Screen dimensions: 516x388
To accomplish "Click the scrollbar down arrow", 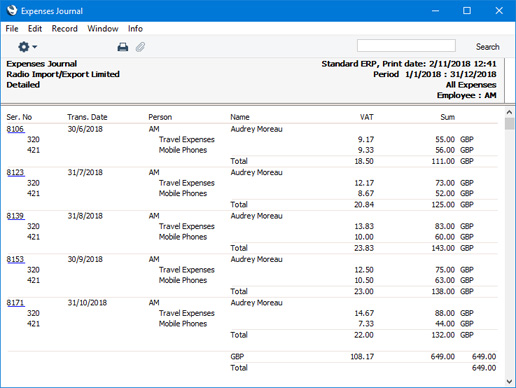I will pos(509,381).
